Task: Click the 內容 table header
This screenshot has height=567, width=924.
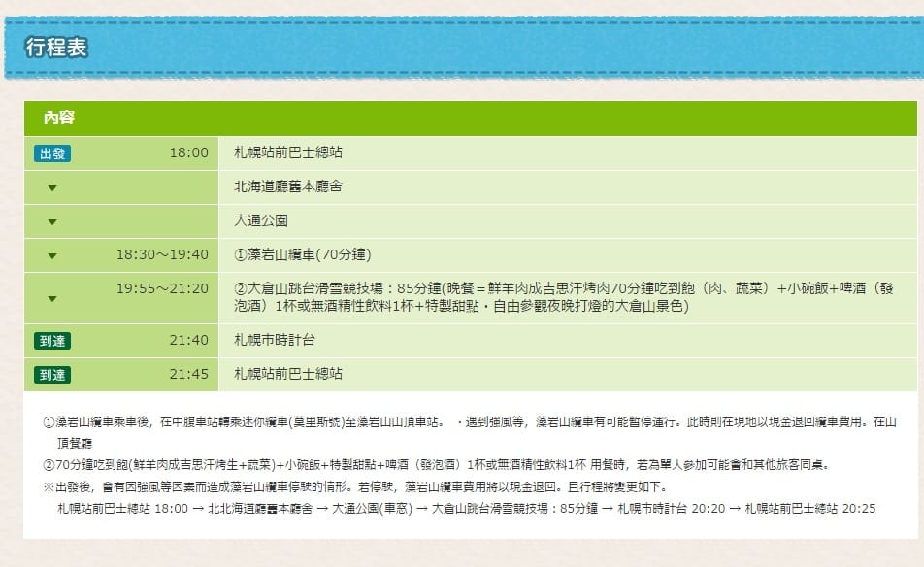Action: coord(470,117)
